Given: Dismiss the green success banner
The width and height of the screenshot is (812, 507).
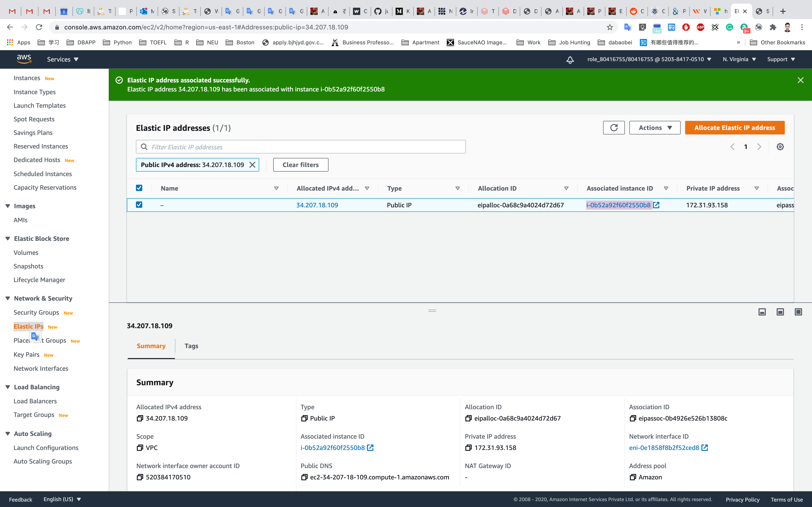Looking at the screenshot, I should 800,80.
